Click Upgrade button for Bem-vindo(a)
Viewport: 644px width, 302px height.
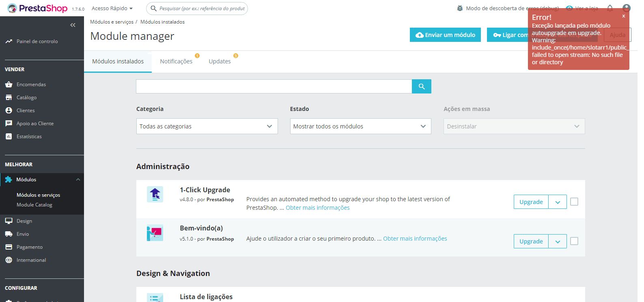(531, 241)
